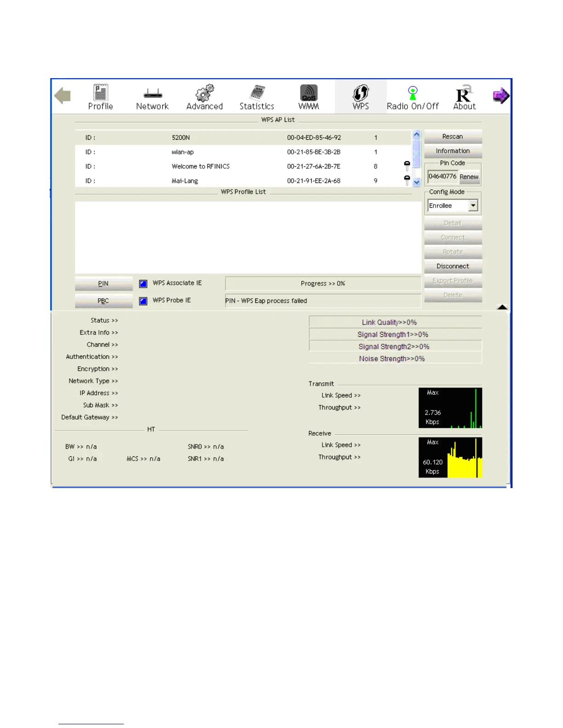Toggle the WPS Associate IE checkbox
The width and height of the screenshot is (563, 728).
(143, 284)
